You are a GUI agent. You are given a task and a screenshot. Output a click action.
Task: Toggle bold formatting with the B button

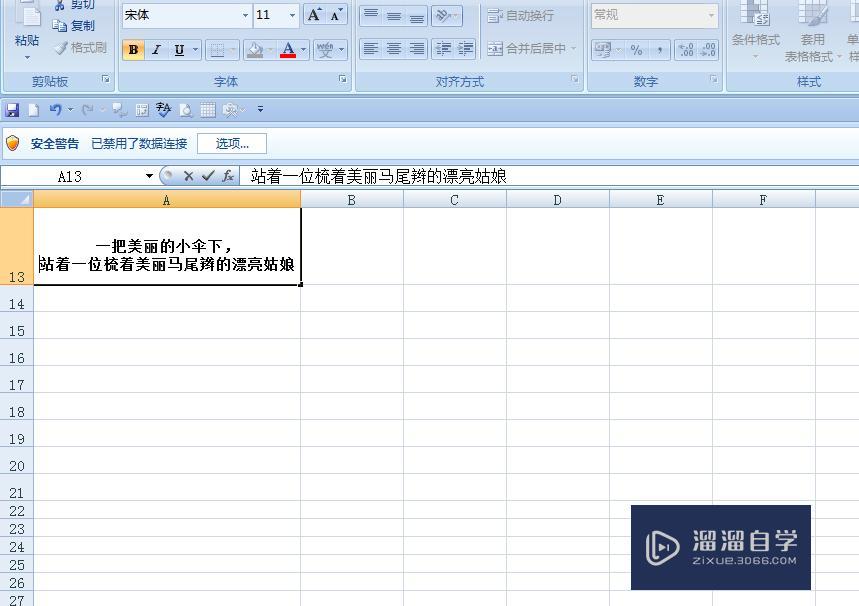tap(133, 50)
